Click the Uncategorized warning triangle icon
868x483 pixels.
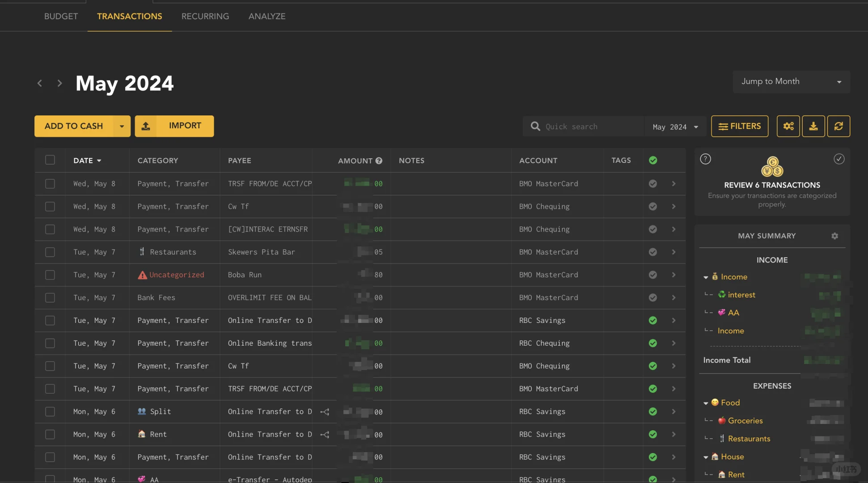[142, 275]
